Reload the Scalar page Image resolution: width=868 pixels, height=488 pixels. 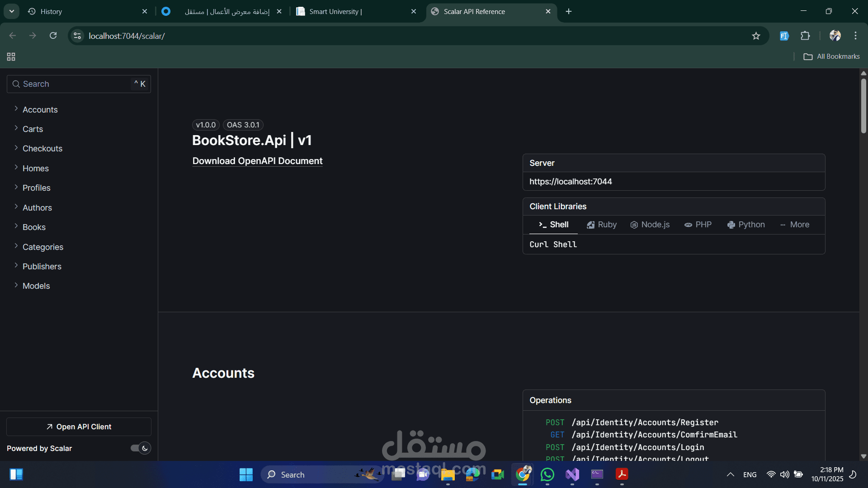pos(53,36)
